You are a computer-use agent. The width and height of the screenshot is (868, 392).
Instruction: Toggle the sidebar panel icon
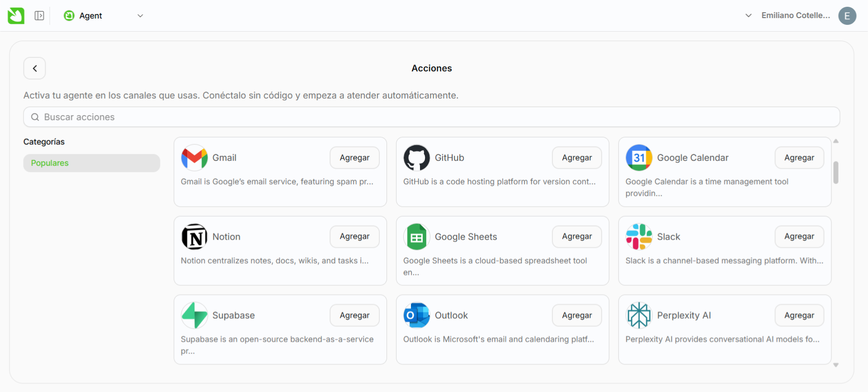point(39,16)
